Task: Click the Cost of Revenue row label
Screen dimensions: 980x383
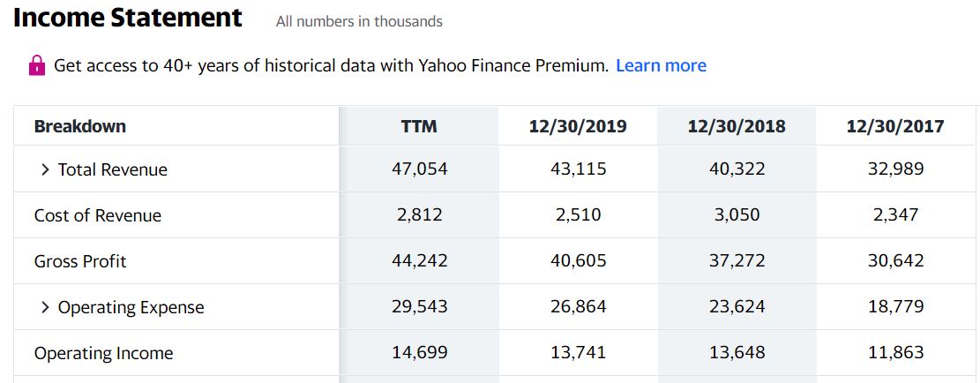Action: coord(98,215)
